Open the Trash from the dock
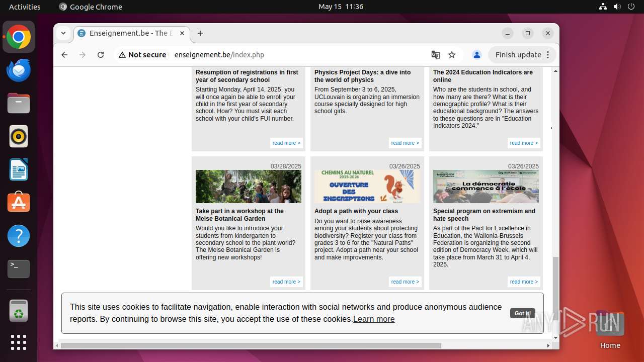Screen dimensions: 644x362 click(19, 311)
